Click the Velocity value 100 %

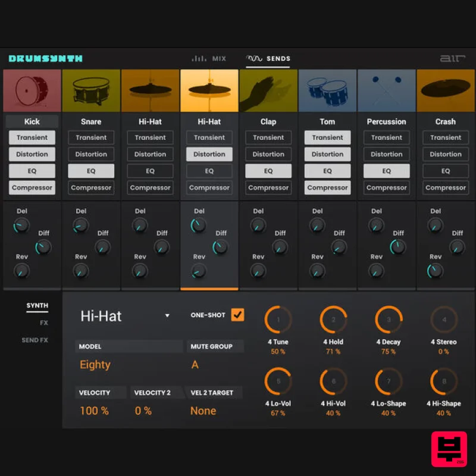pyautogui.click(x=95, y=411)
